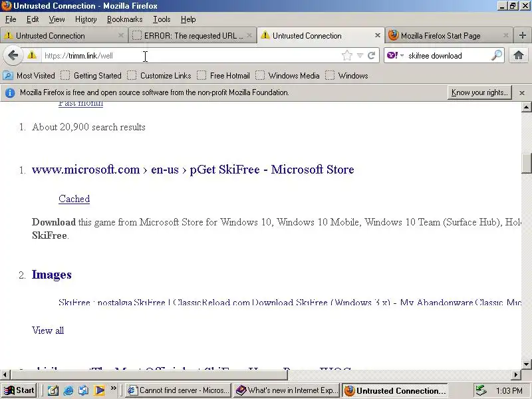Launch Outlook Express quick launch icon
This screenshot has width=532, height=399.
(84, 390)
